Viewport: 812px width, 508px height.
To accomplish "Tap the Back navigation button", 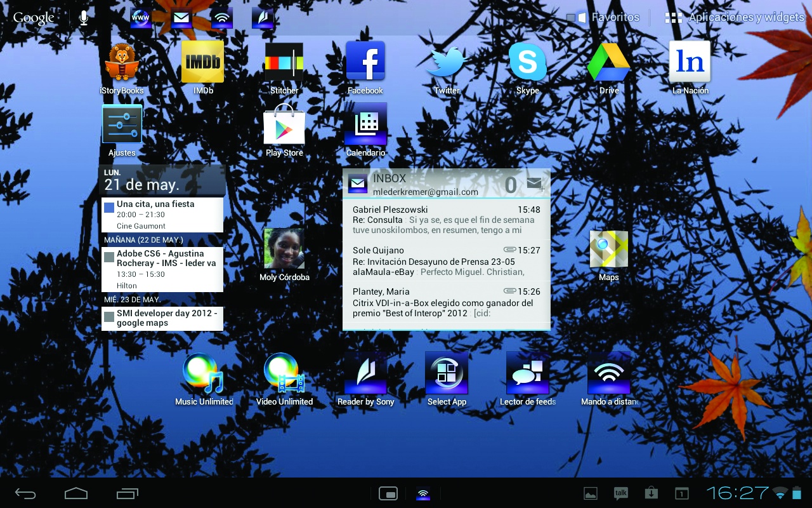I will pyautogui.click(x=26, y=493).
